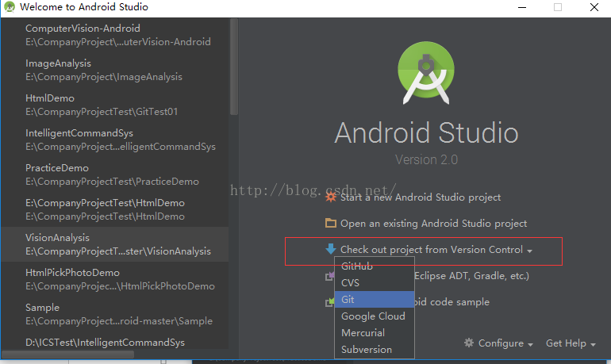The width and height of the screenshot is (611, 364).
Task: Click the Android Studio logo in title bar
Action: (10, 7)
